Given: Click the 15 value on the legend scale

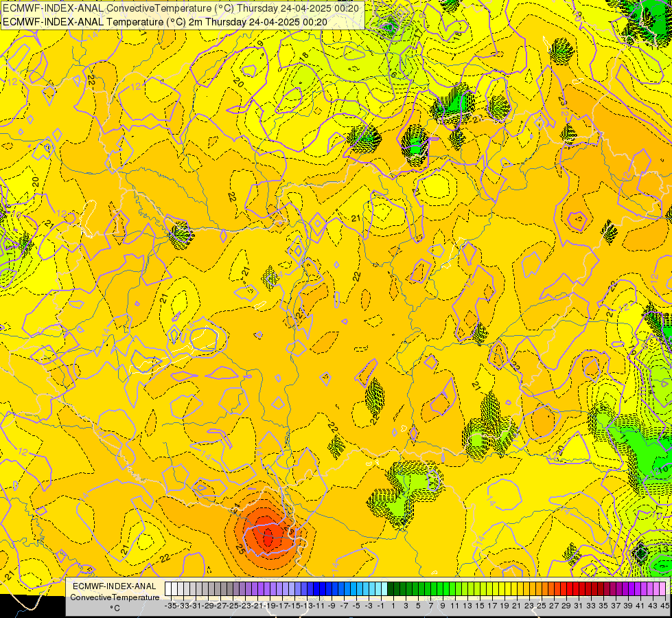Looking at the screenshot, I should point(480,606).
